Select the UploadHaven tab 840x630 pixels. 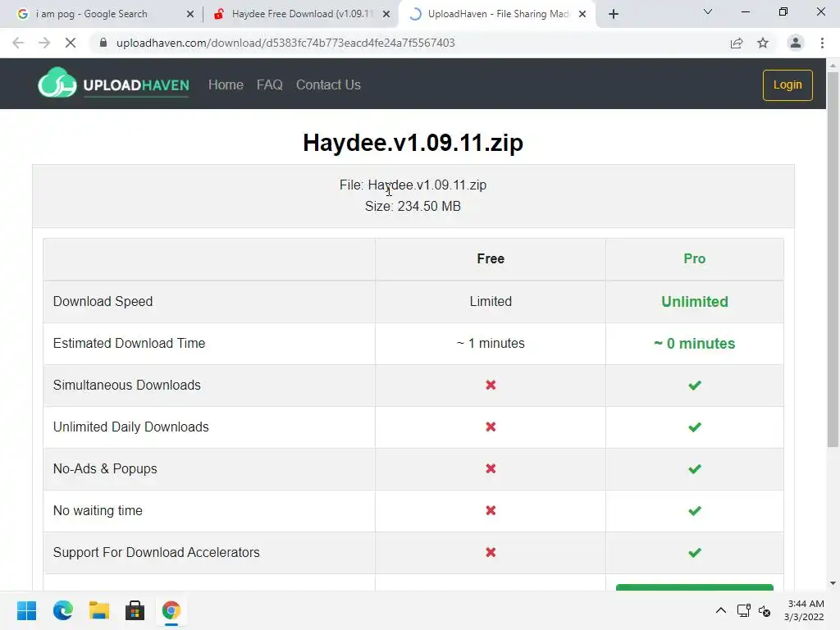(x=498, y=14)
